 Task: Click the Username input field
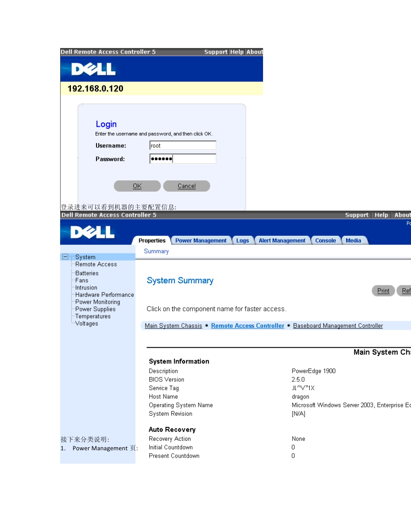(183, 146)
